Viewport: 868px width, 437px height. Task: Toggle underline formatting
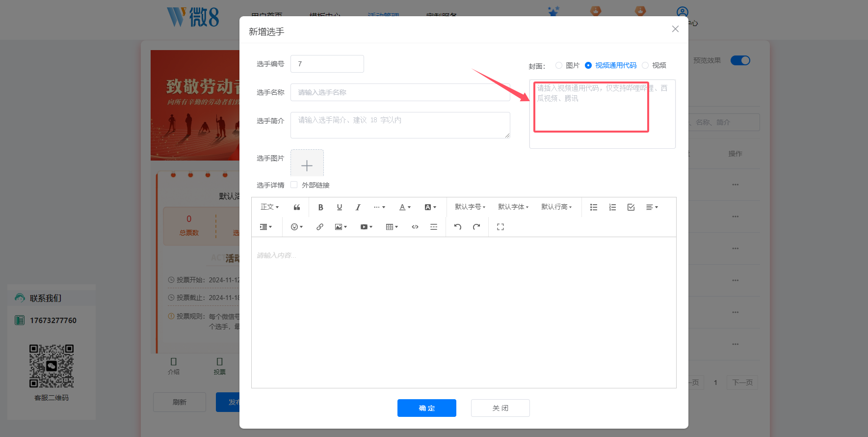point(340,207)
